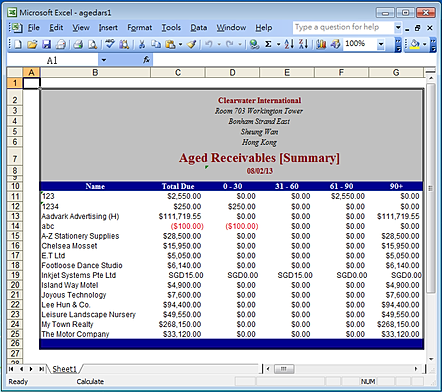Click the Undo arrow icon
This screenshot has width=442, height=392.
[209, 44]
